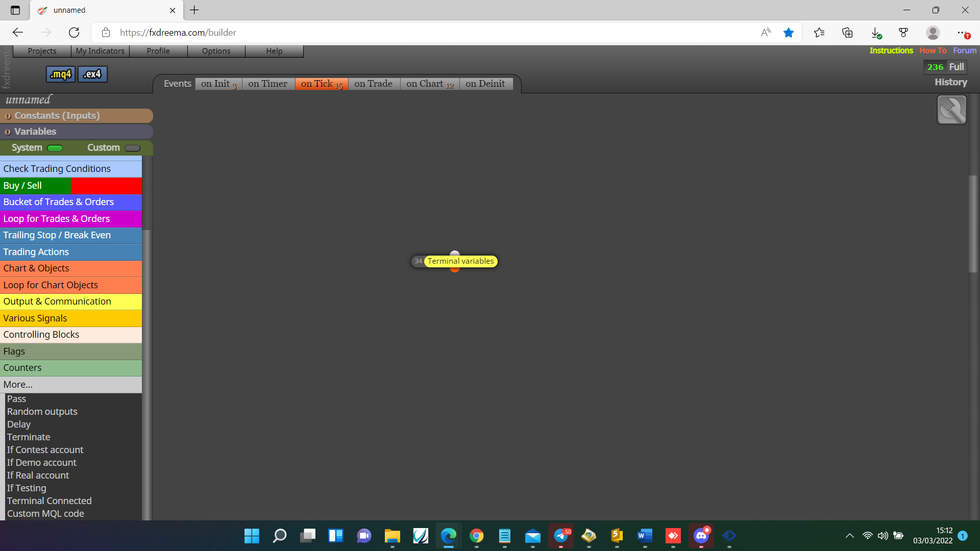The width and height of the screenshot is (980, 551).
Task: Open taskbar search
Action: click(280, 536)
